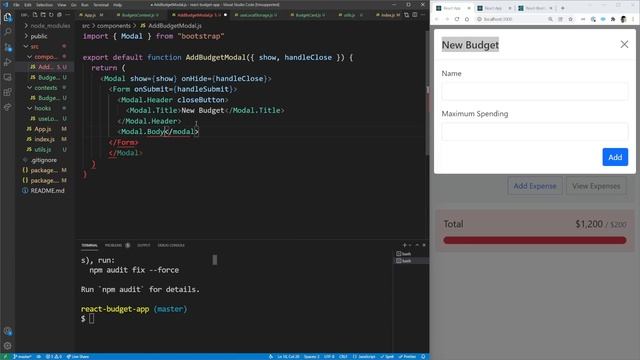Open the Output panel tab
640x360 pixels.
pos(144,245)
